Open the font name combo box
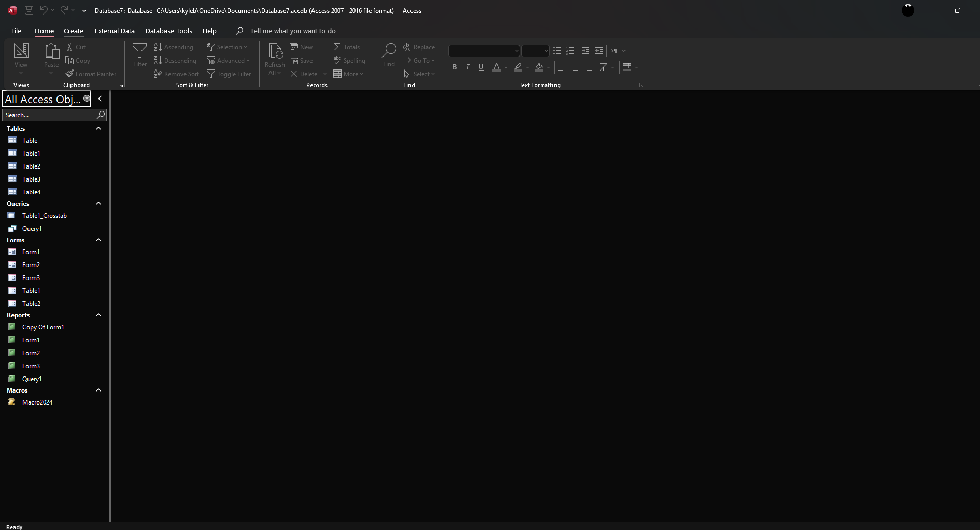This screenshot has width=980, height=530. [484, 51]
